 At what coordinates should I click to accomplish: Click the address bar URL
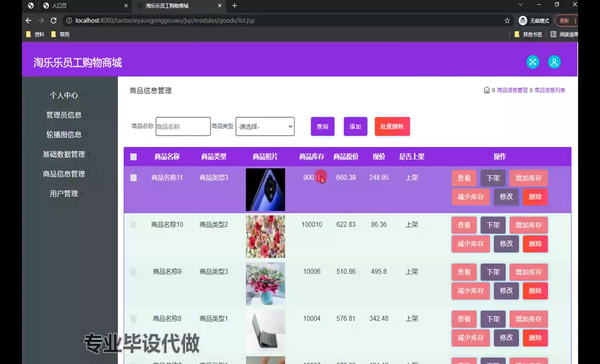pyautogui.click(x=165, y=21)
